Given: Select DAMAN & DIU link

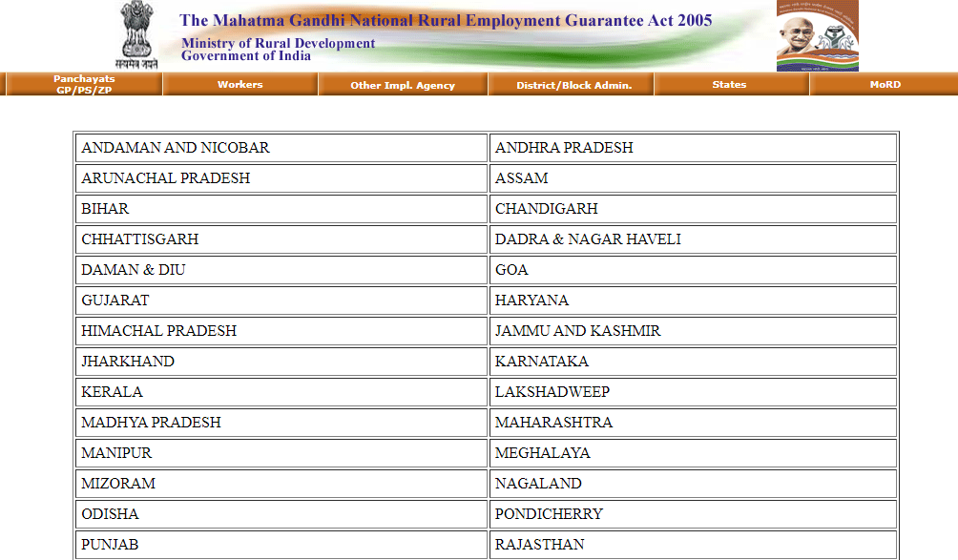Looking at the screenshot, I should tap(134, 270).
